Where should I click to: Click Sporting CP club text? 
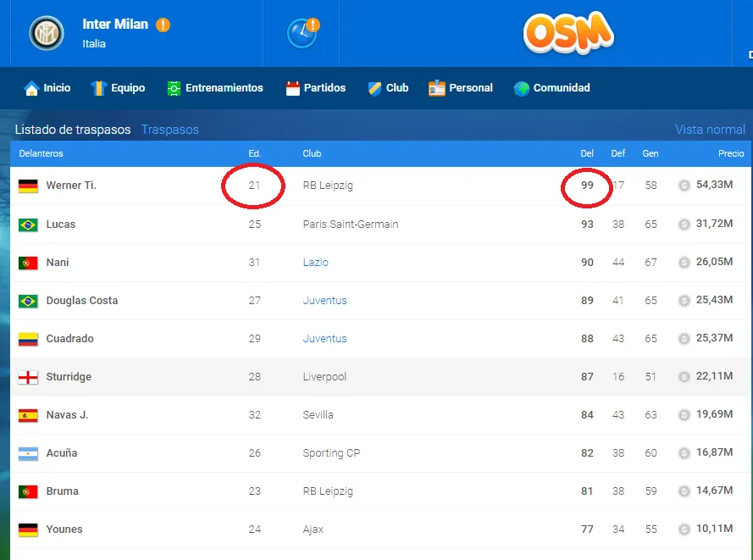pos(331,453)
